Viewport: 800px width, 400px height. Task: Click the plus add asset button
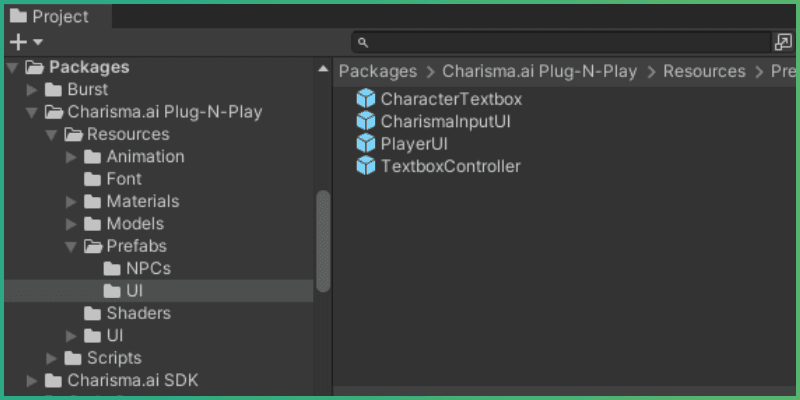[18, 42]
